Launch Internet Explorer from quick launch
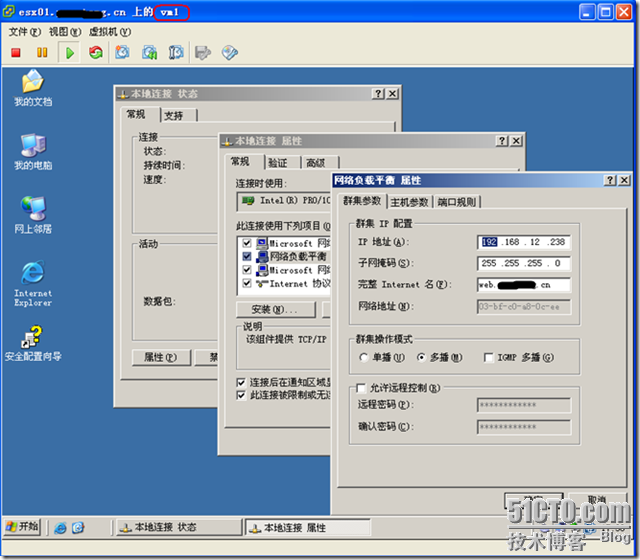Image resolution: width=640 pixels, height=560 pixels. click(x=60, y=528)
